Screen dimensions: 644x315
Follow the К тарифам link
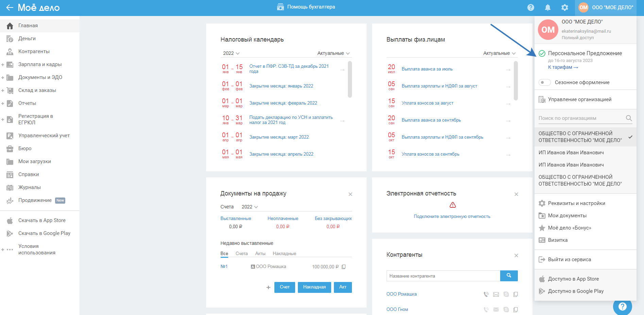pyautogui.click(x=563, y=67)
